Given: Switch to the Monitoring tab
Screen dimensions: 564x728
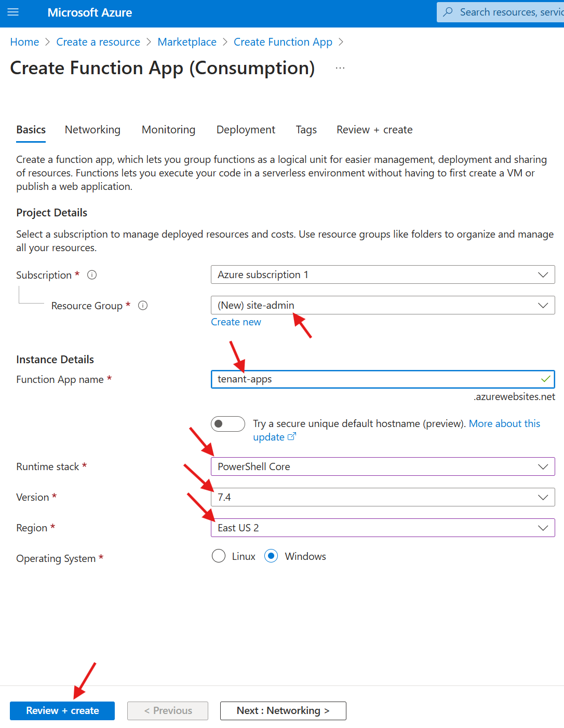Looking at the screenshot, I should tap(168, 130).
